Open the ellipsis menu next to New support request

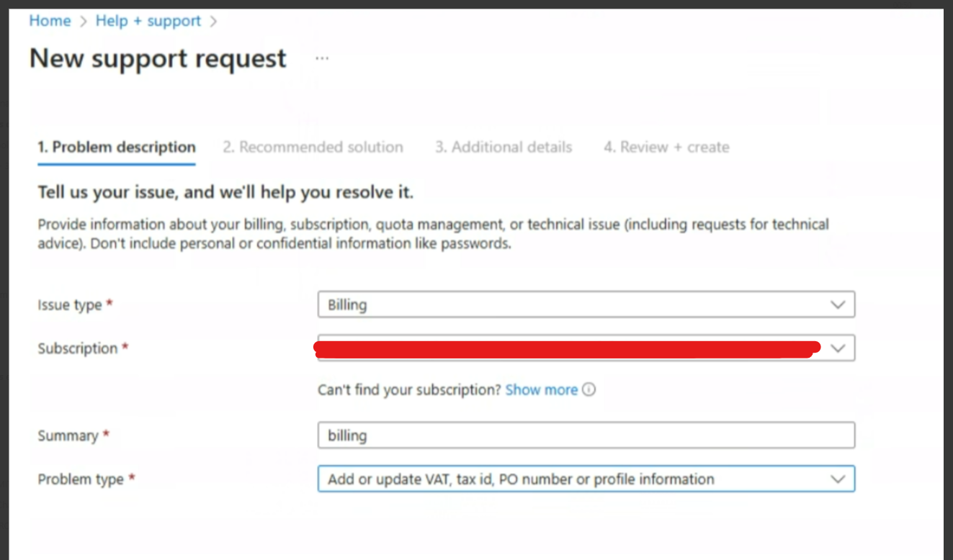pyautogui.click(x=322, y=58)
